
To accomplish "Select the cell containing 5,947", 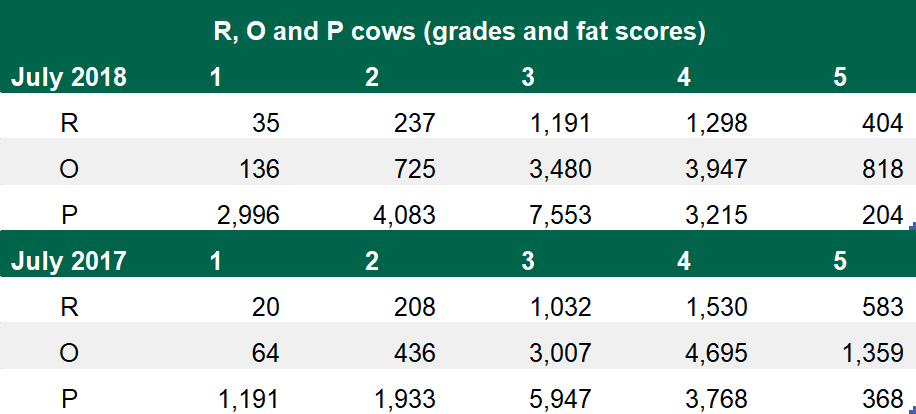I will pyautogui.click(x=560, y=399).
